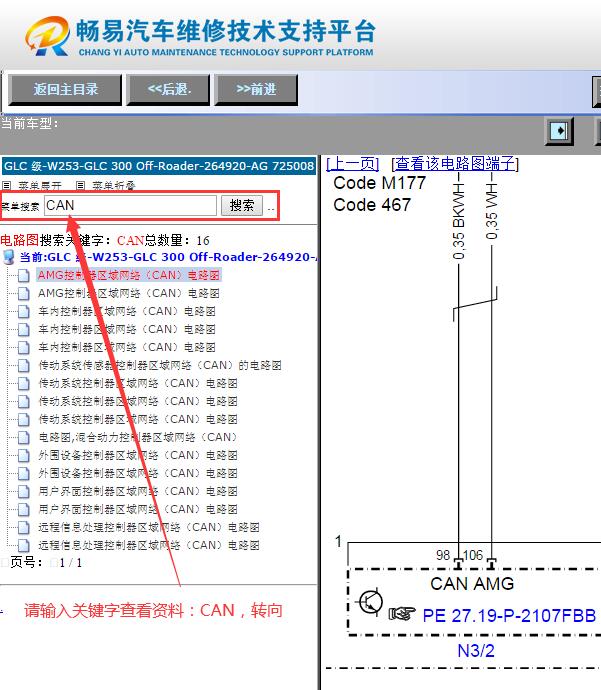Click the 返回主目录 button
The height and width of the screenshot is (690, 601).
tap(65, 90)
